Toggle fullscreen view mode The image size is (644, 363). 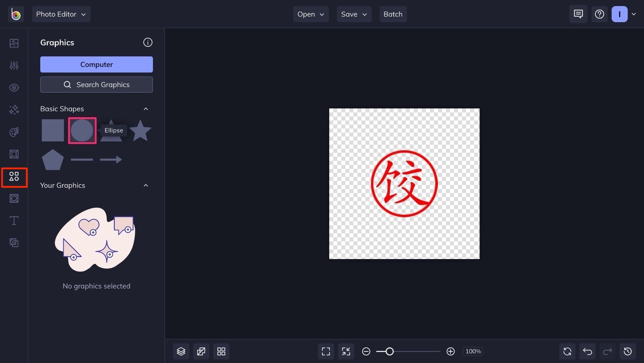coord(326,351)
